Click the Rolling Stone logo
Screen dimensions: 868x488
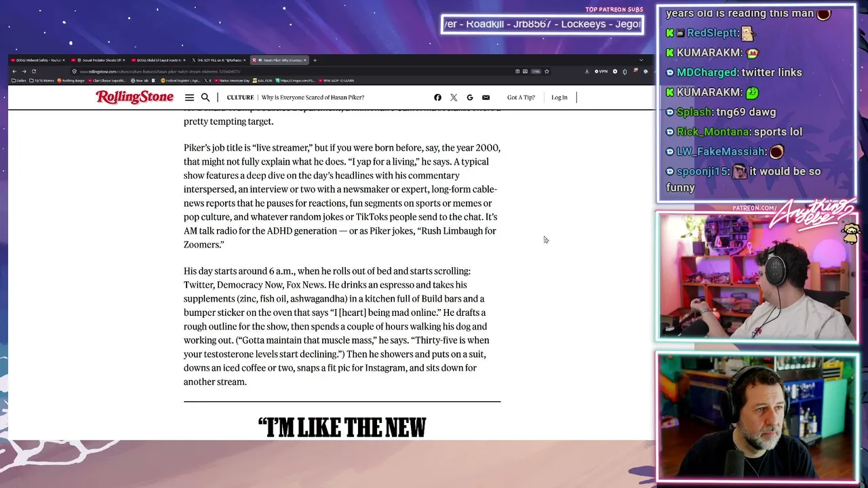[x=134, y=97]
